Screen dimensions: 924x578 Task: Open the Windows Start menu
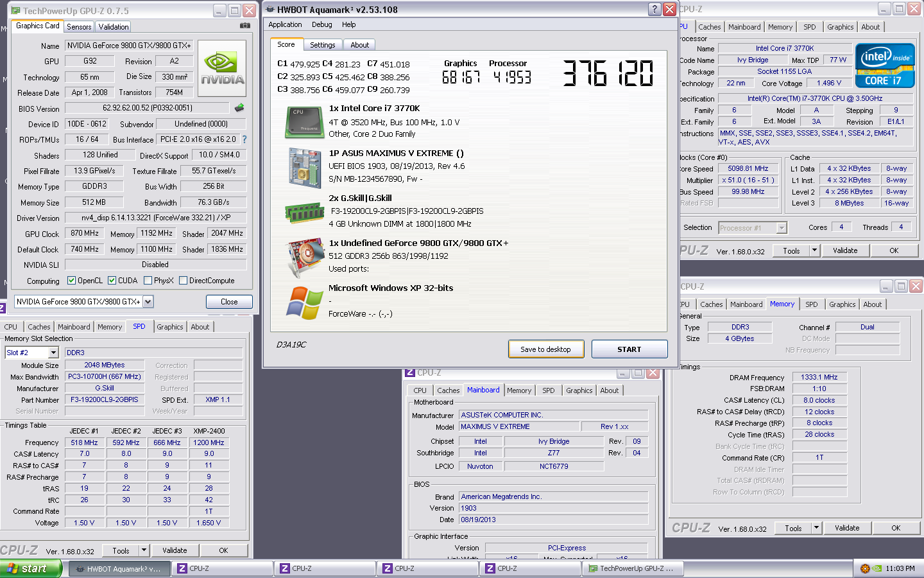(x=31, y=568)
